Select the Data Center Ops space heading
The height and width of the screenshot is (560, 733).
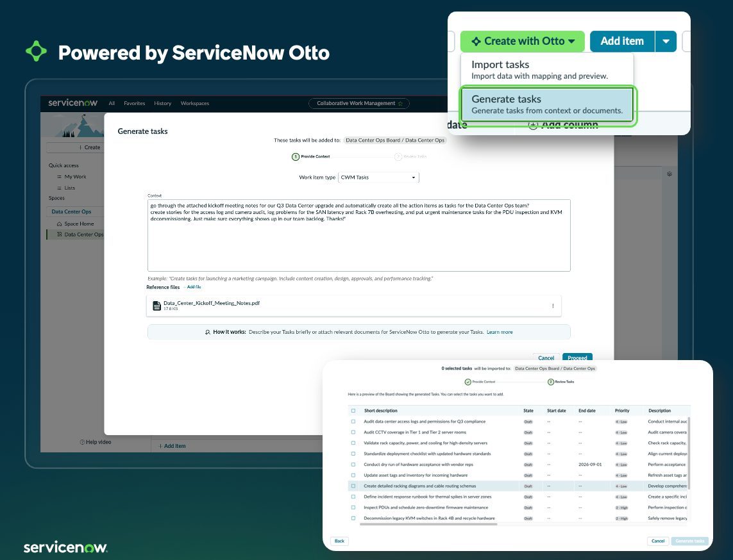(72, 211)
